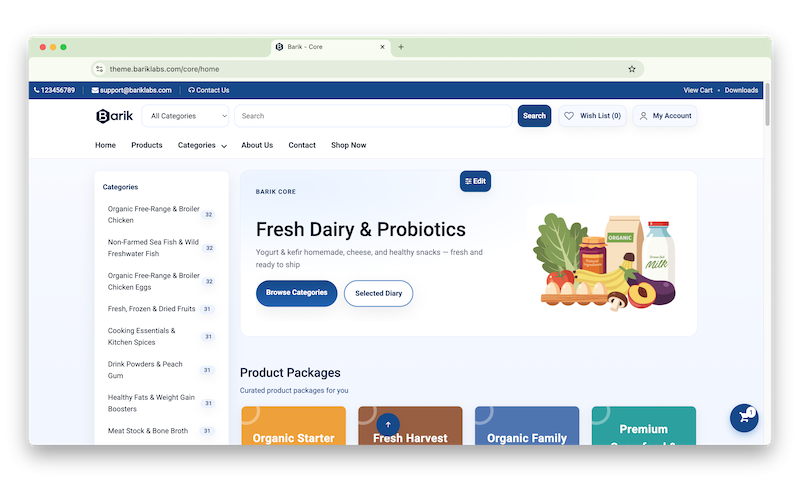Open a new browser tab with plus
Image resolution: width=800 pixels, height=500 pixels.
click(401, 47)
